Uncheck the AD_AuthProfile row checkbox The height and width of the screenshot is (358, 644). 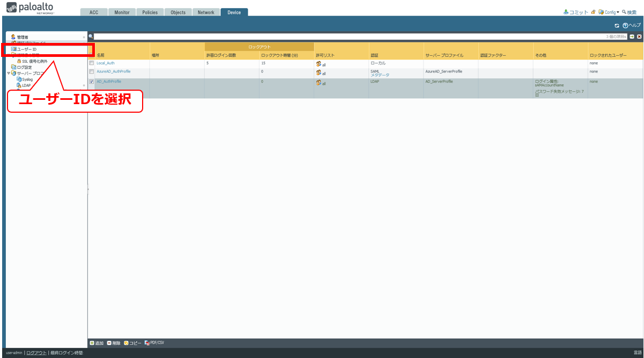tap(92, 82)
